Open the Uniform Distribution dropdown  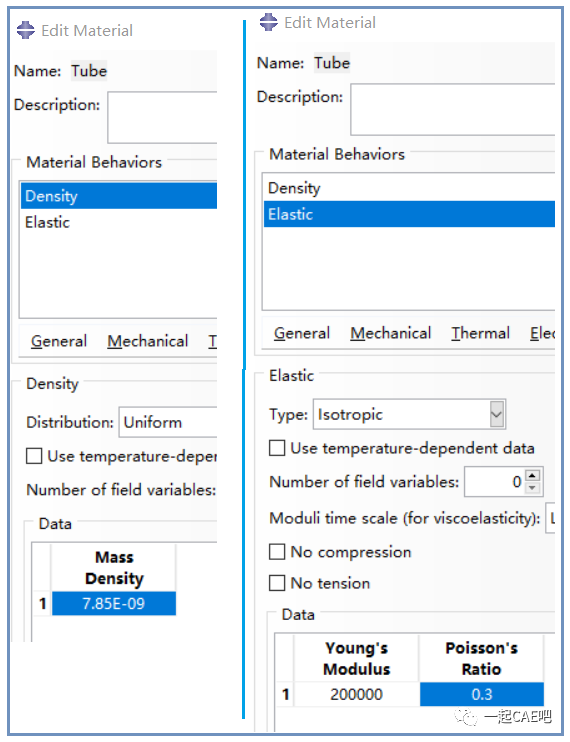[x=168, y=422]
